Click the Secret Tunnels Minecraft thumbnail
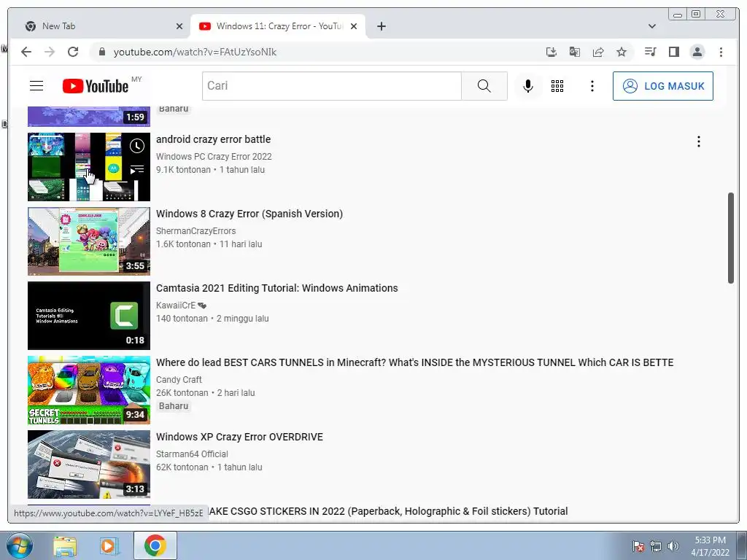 [x=88, y=389]
